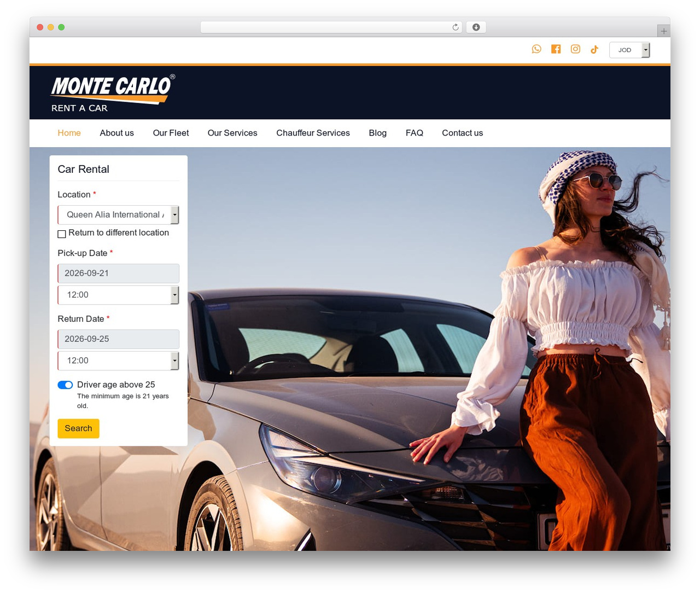The image size is (700, 593).
Task: Open the TikTok profile icon
Action: [x=594, y=49]
